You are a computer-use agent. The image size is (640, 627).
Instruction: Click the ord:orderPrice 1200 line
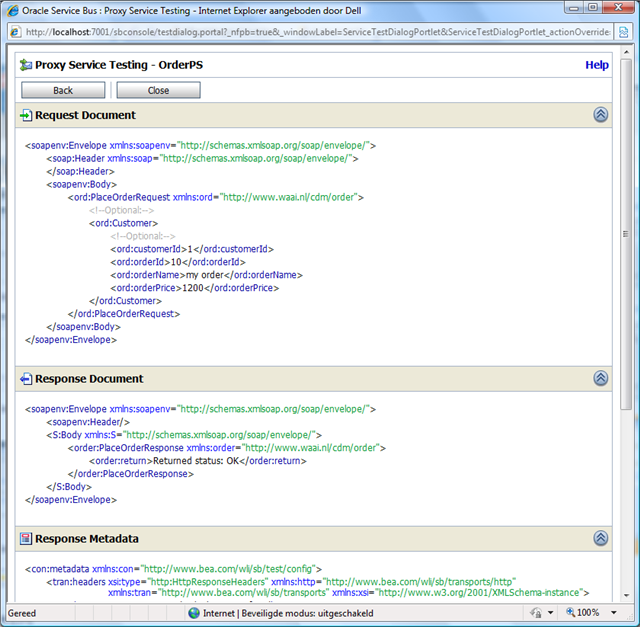tap(195, 288)
